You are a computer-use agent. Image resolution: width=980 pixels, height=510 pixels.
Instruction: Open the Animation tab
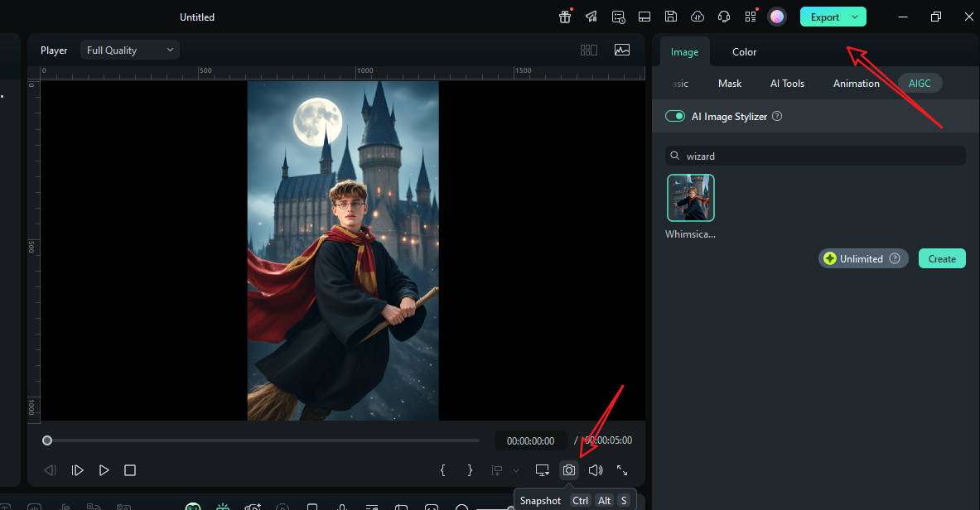pos(857,83)
